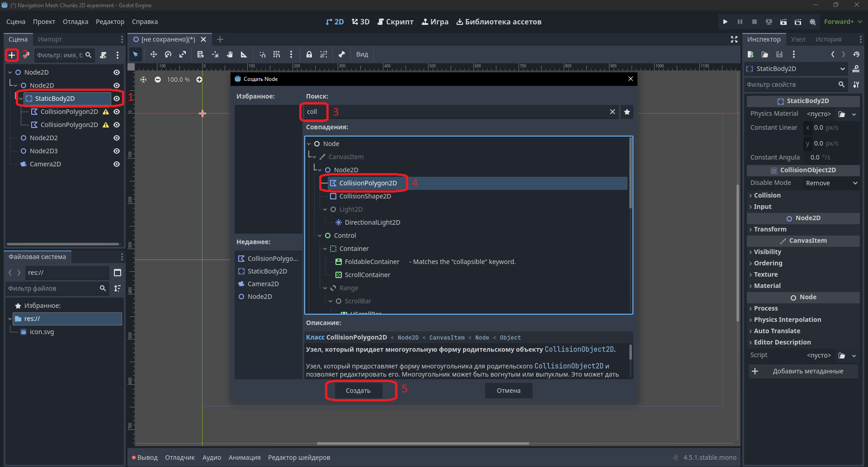Image resolution: width=868 pixels, height=467 pixels.
Task: Hide the Camera2D node
Action: pos(117,164)
